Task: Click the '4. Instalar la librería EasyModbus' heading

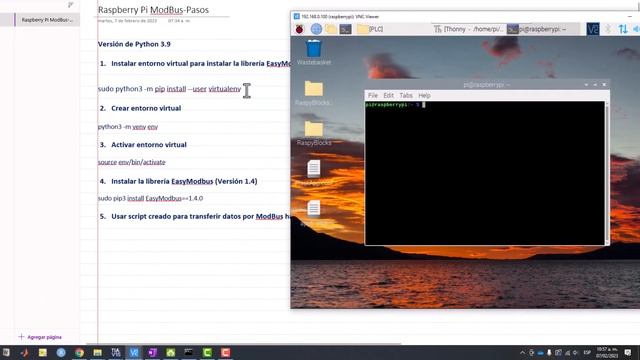Action: [x=178, y=181]
